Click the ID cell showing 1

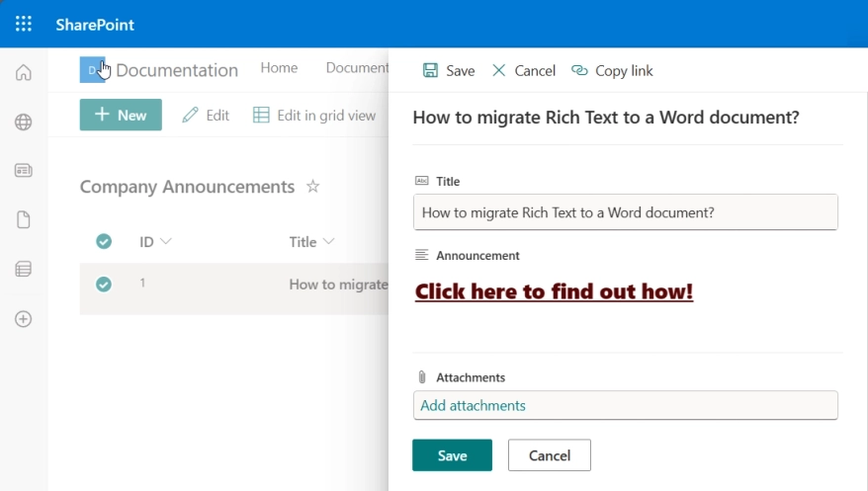pyautogui.click(x=142, y=284)
